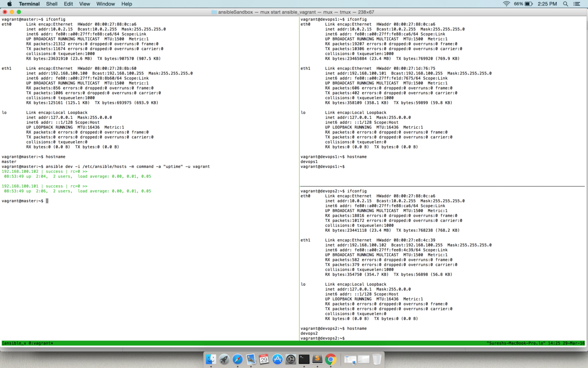The image size is (588, 368).
Task: Click the ansibleSandbox folder icon in title bar
Action: click(x=214, y=12)
